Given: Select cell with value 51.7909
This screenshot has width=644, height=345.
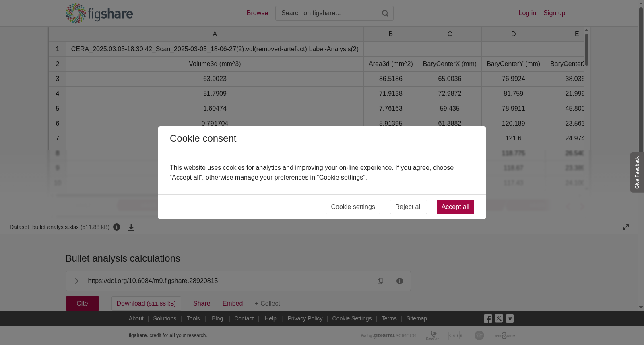Looking at the screenshot, I should coord(215,94).
